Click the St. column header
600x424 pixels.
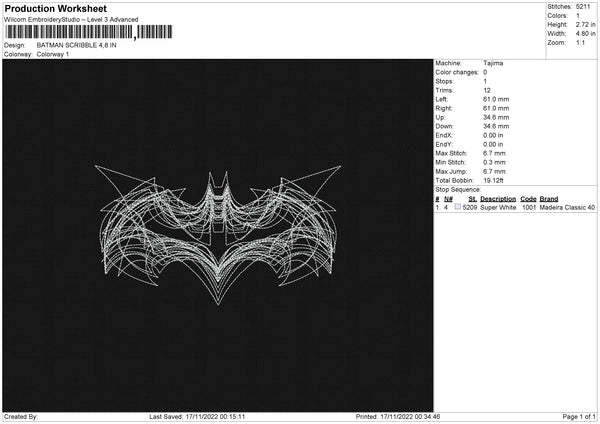[x=473, y=199]
